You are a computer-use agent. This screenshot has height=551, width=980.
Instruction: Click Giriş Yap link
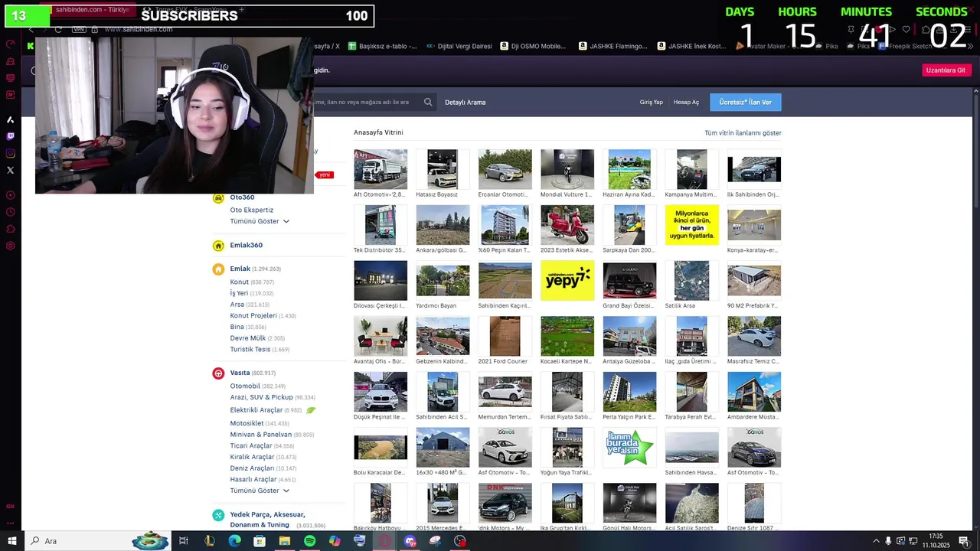(x=652, y=102)
